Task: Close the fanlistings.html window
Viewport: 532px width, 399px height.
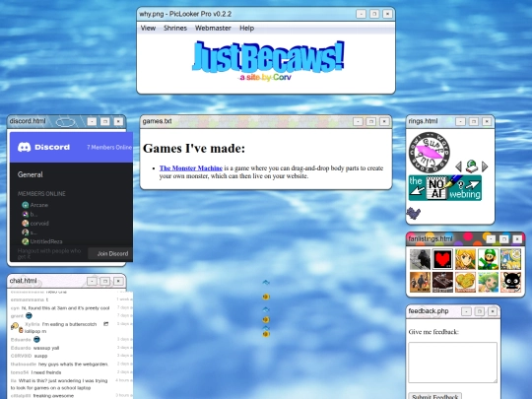Action: click(x=517, y=239)
